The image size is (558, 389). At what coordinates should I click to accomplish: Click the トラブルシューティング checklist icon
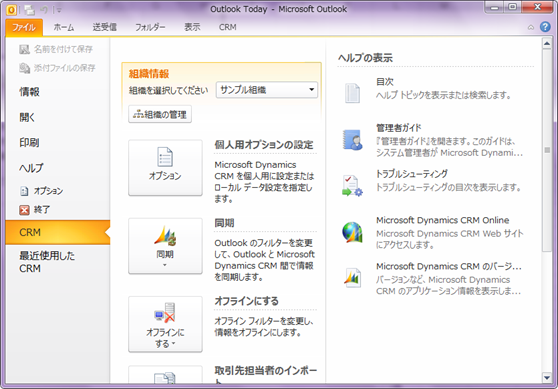pyautogui.click(x=352, y=185)
